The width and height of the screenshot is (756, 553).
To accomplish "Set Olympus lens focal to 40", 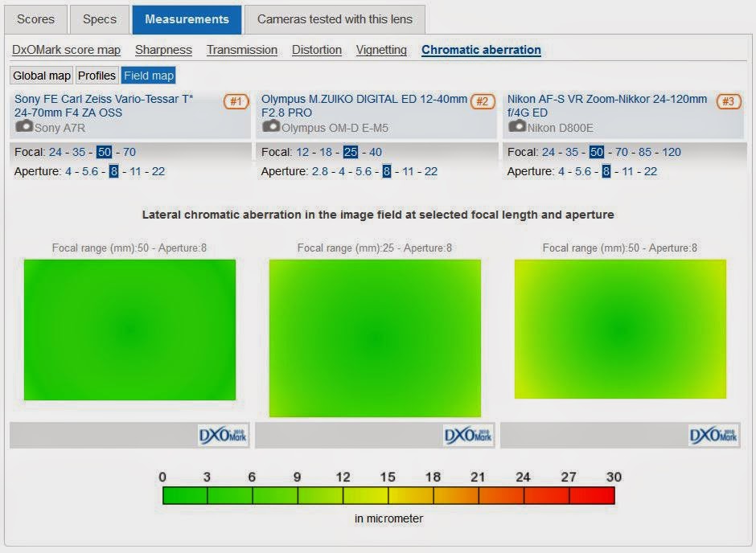I will [376, 152].
